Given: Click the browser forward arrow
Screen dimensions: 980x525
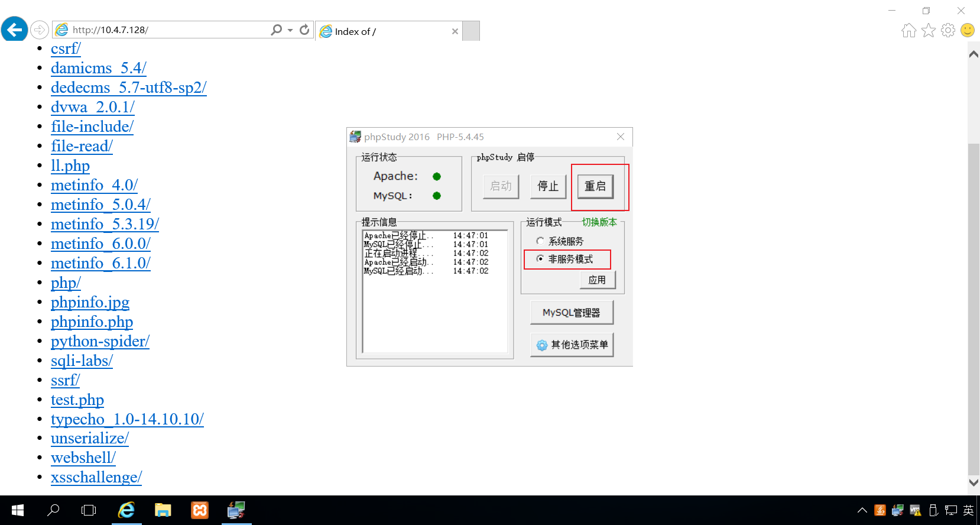Looking at the screenshot, I should click(x=39, y=30).
